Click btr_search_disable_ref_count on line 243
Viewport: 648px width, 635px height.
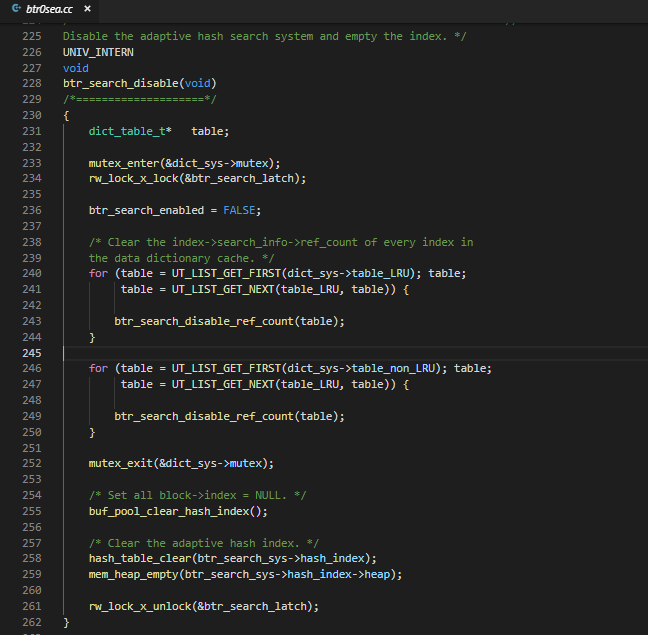pyautogui.click(x=204, y=321)
